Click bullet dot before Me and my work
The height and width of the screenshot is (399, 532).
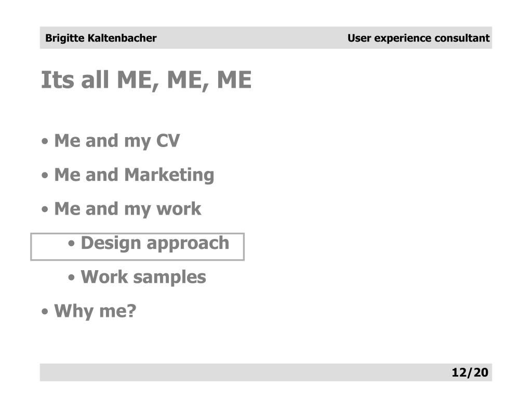coord(45,209)
